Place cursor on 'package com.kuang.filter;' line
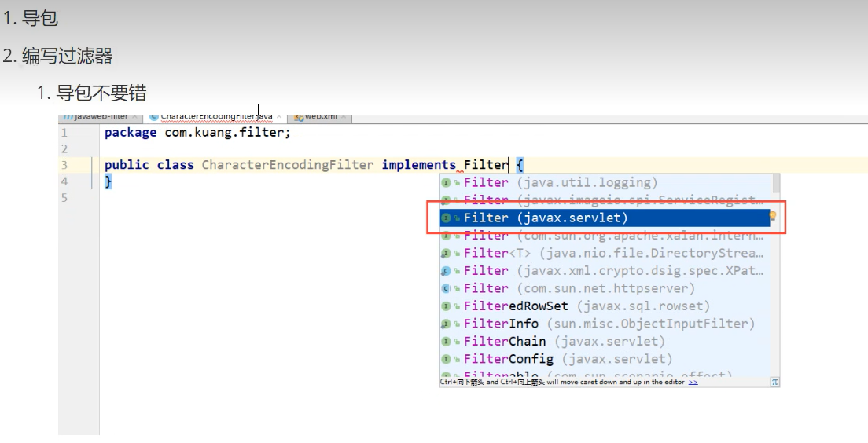This screenshot has height=443, width=868. tap(197, 133)
